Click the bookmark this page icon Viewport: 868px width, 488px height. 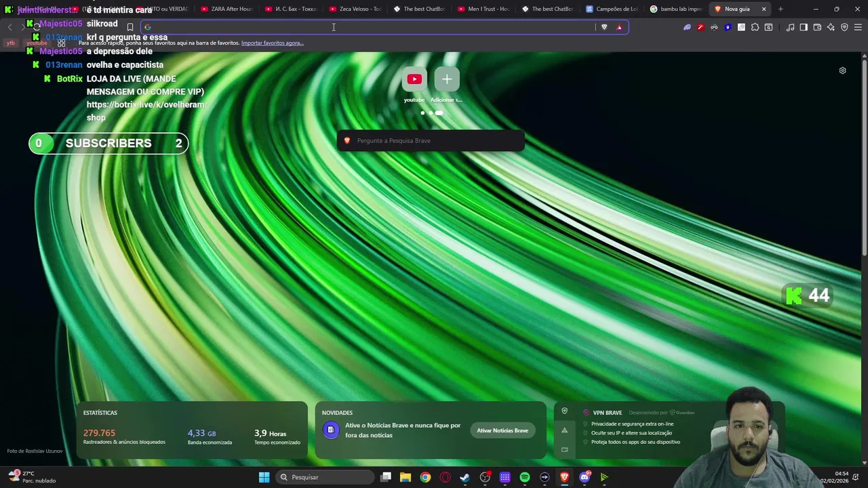[130, 27]
